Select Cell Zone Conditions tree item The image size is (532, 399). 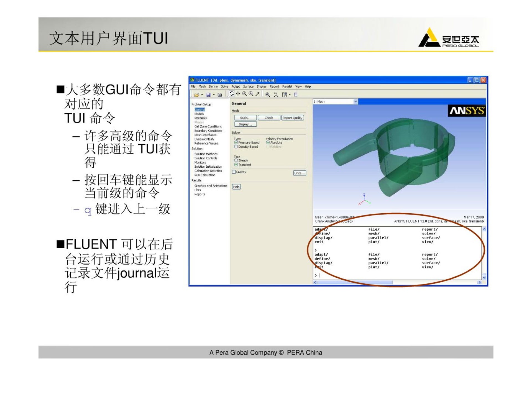pyautogui.click(x=208, y=126)
